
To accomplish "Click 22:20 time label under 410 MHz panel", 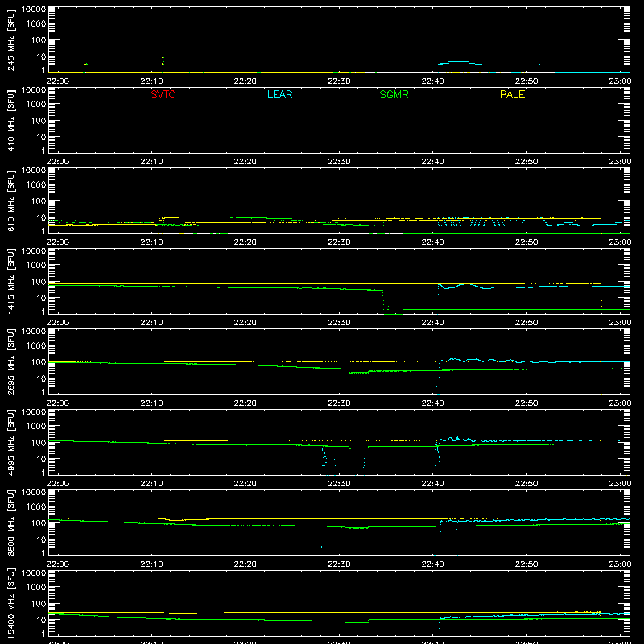I will [246, 162].
